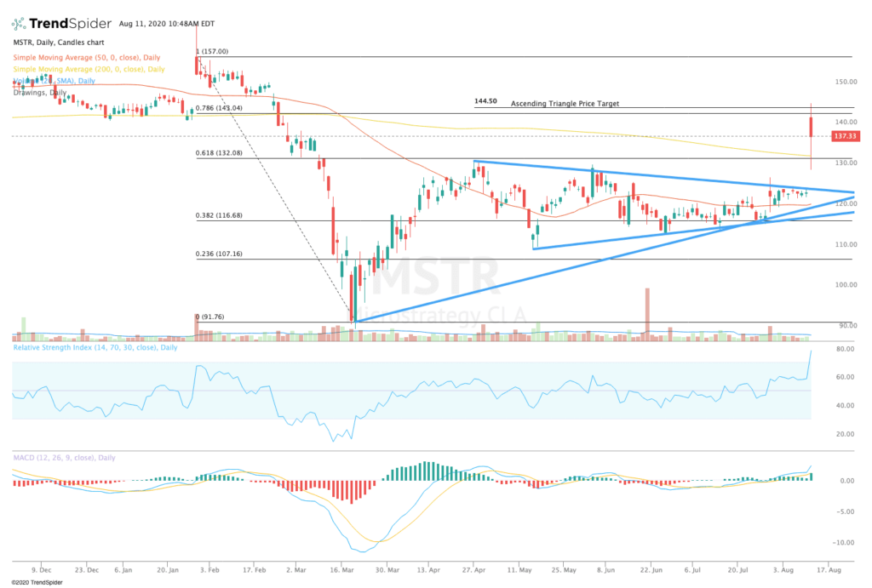Select the 144.50 price target label
Viewport: 872px width, 588px height.
485,101
